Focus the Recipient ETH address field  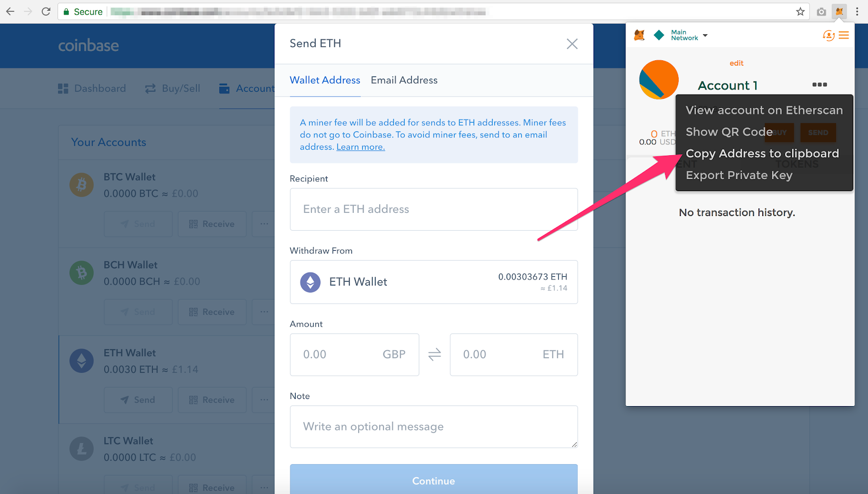pos(434,210)
